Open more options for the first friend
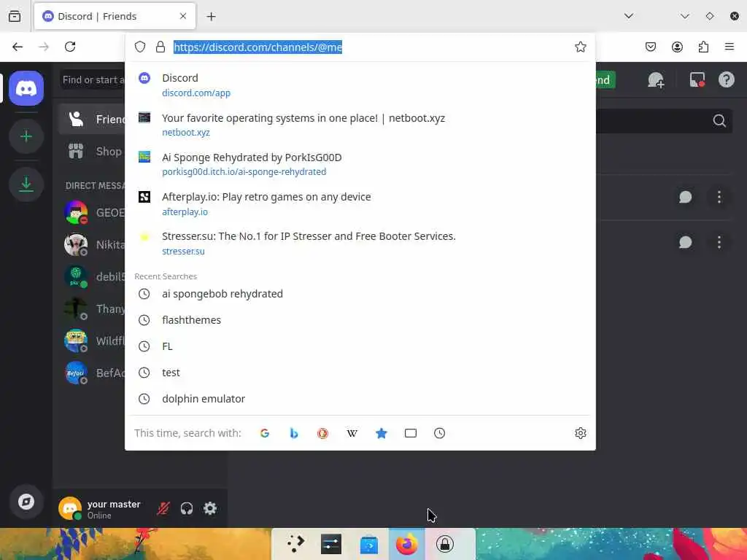This screenshot has height=560, width=747. [x=719, y=197]
